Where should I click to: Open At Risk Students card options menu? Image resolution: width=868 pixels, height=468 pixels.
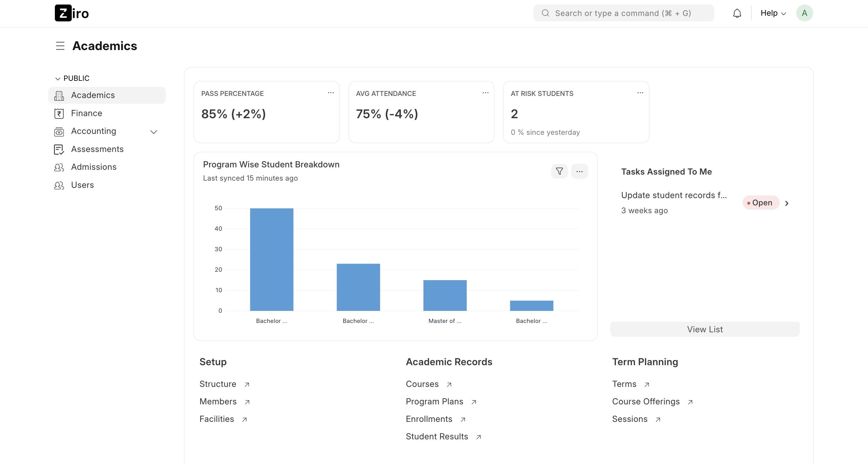640,93
